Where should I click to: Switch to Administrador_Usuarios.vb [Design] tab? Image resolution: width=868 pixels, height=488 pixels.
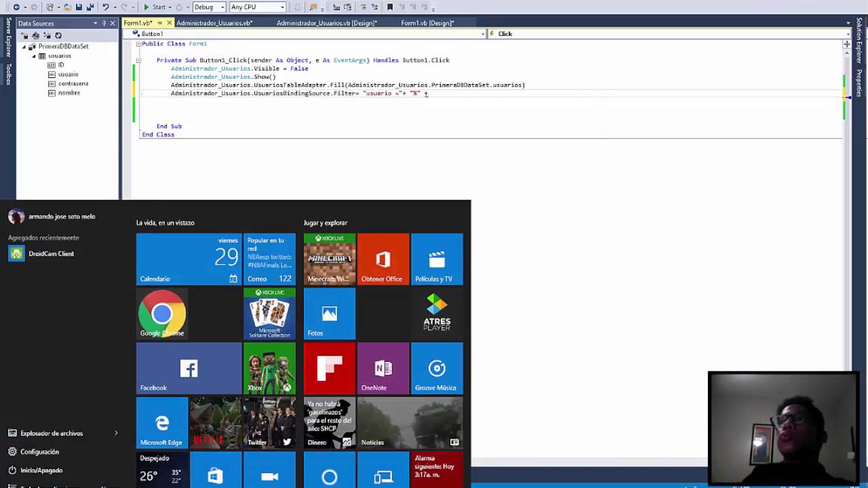(326, 23)
